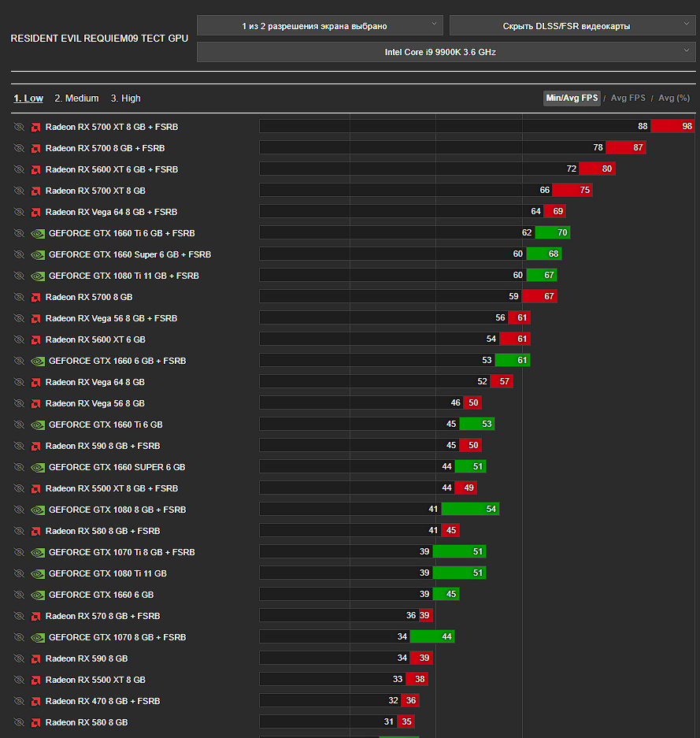Click AMD logo beside Radeon RX Vega 64 8 GB + FSRB
The image size is (700, 738).
[35, 213]
